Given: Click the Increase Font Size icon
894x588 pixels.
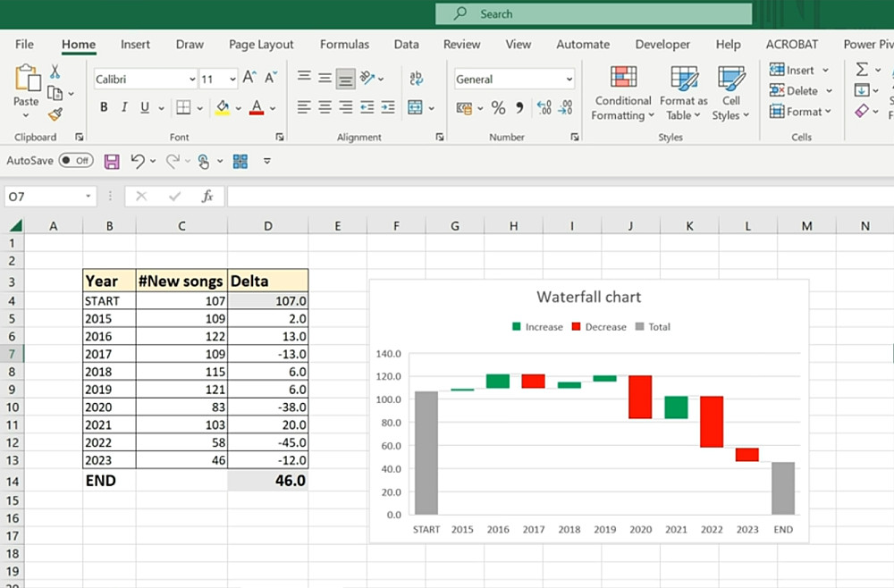Looking at the screenshot, I should (249, 79).
